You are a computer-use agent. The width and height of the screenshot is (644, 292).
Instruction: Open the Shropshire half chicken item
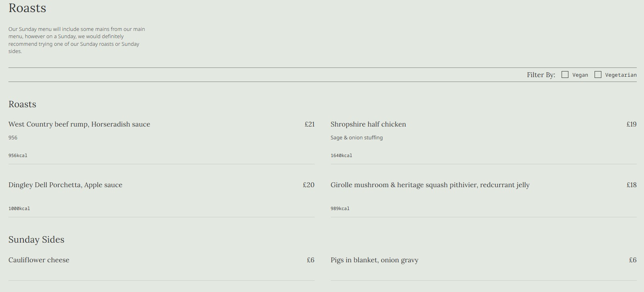click(368, 125)
